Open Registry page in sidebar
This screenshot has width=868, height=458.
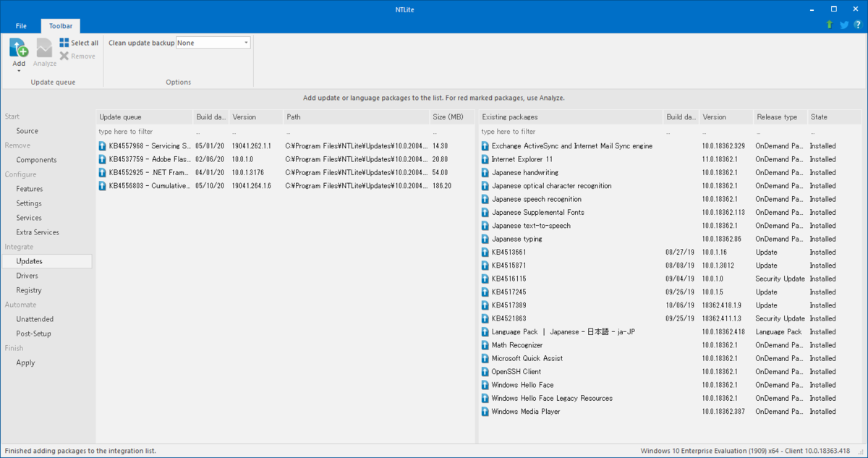[29, 290]
